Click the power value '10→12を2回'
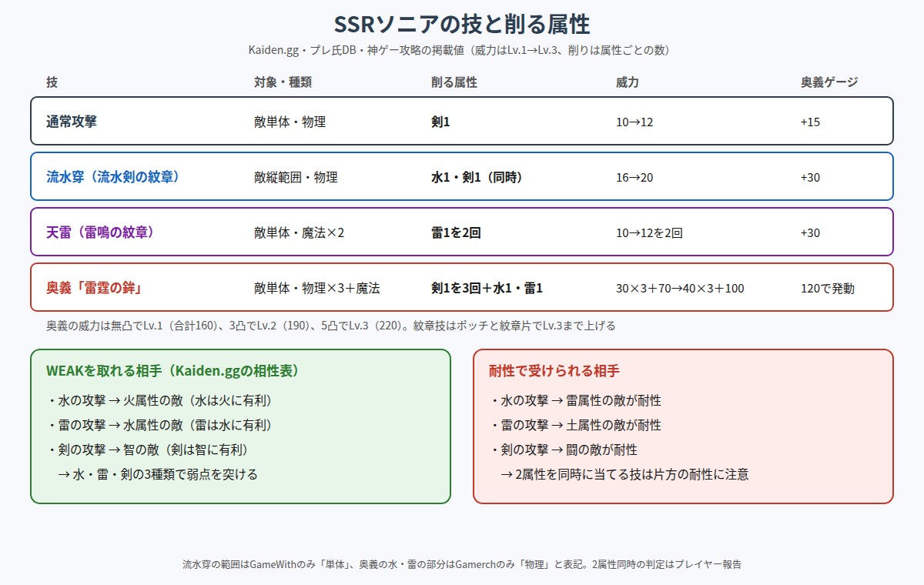The image size is (924, 585). pyautogui.click(x=649, y=232)
